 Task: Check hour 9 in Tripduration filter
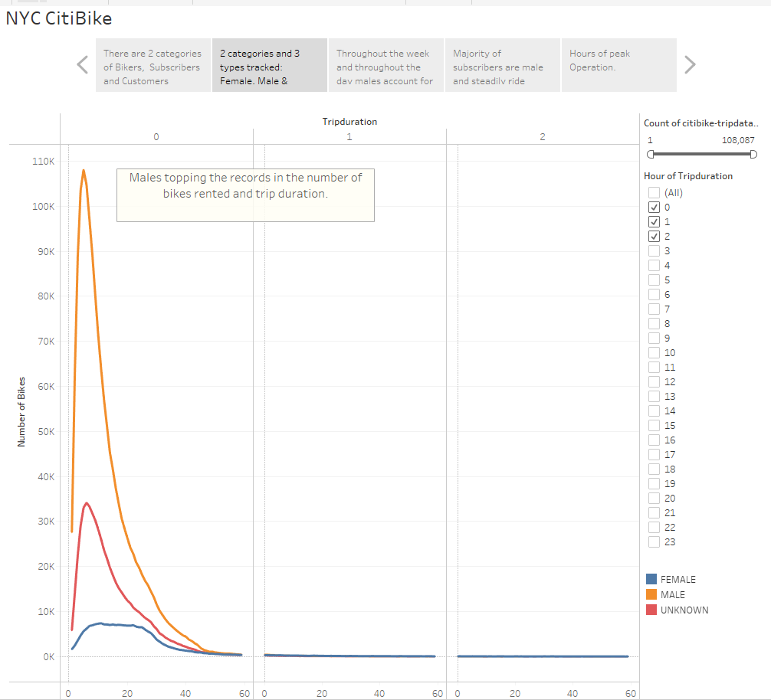pyautogui.click(x=654, y=338)
